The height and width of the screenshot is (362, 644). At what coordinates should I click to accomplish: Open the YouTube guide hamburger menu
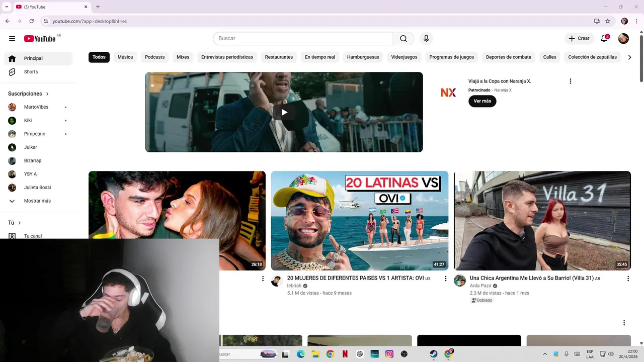12,39
